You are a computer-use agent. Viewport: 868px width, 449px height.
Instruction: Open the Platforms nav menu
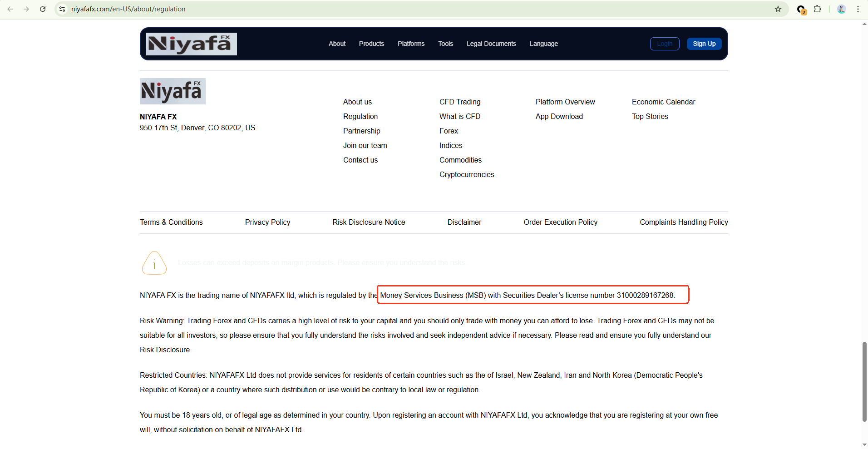[x=411, y=44]
